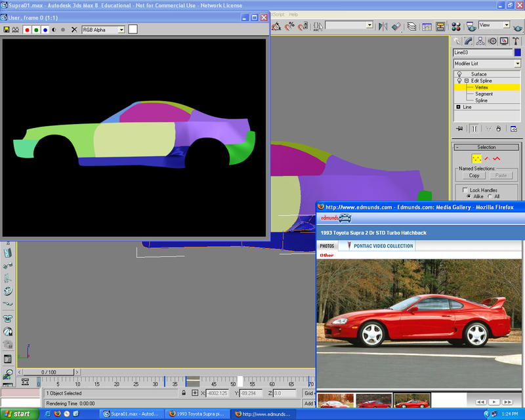This screenshot has height=420, width=525.
Task: Open the Utilities panel with the hammer icon
Action: 514,40
